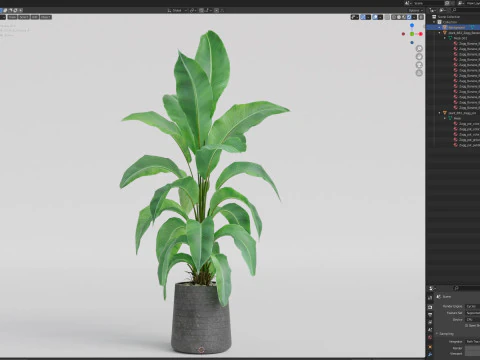The image size is (480, 360).
Task: Toggle viewport gizmos display
Action: click(363, 17)
